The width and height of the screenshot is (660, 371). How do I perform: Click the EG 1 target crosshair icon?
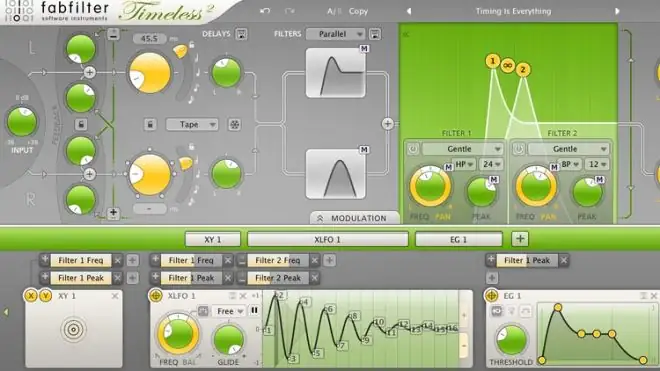coord(492,296)
